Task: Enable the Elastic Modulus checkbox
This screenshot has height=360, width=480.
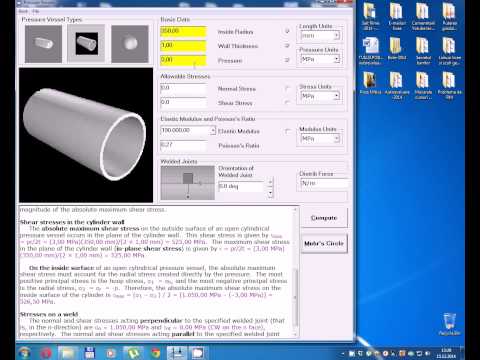Action: (x=287, y=131)
